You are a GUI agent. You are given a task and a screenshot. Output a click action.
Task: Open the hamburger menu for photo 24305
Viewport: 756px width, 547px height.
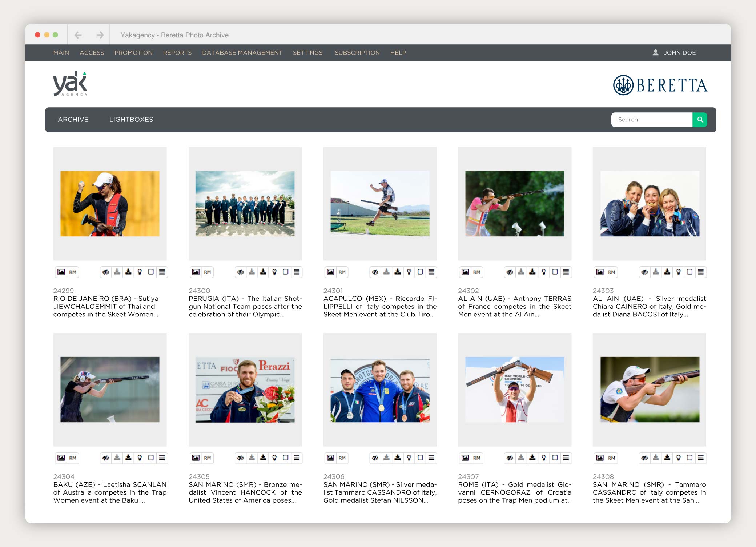[x=297, y=458]
